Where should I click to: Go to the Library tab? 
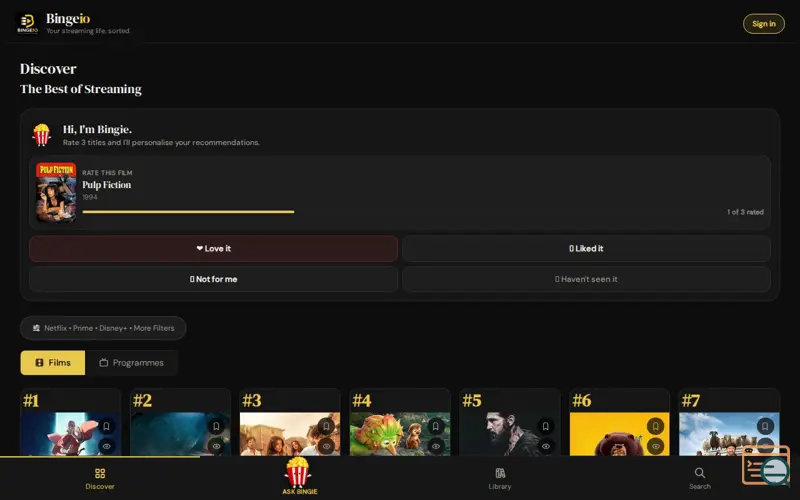click(x=499, y=479)
